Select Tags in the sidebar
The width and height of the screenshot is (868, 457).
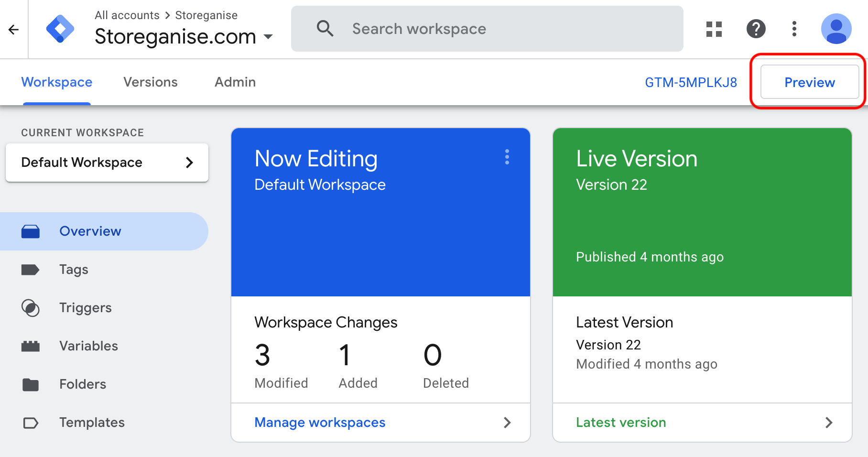[x=74, y=270]
